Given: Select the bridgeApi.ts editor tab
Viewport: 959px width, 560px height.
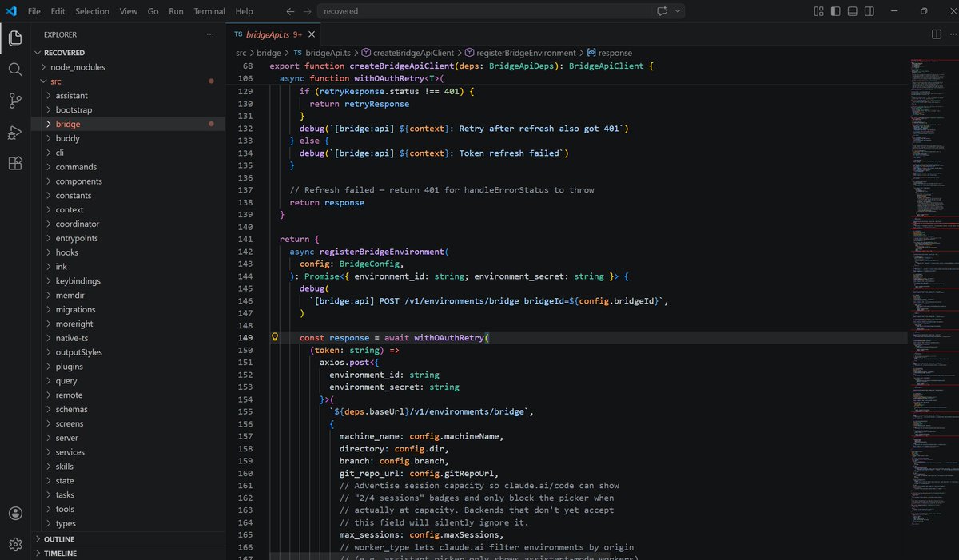Looking at the screenshot, I should coord(274,34).
